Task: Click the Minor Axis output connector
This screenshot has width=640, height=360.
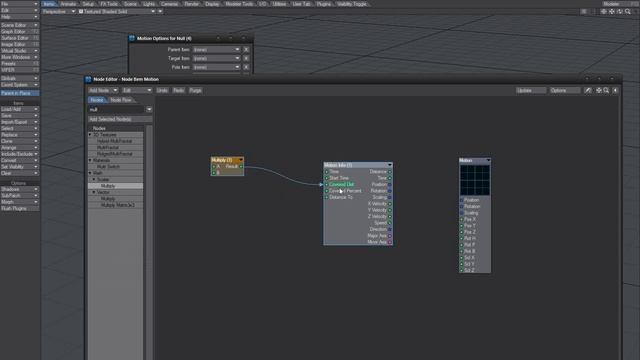Action: (390, 242)
